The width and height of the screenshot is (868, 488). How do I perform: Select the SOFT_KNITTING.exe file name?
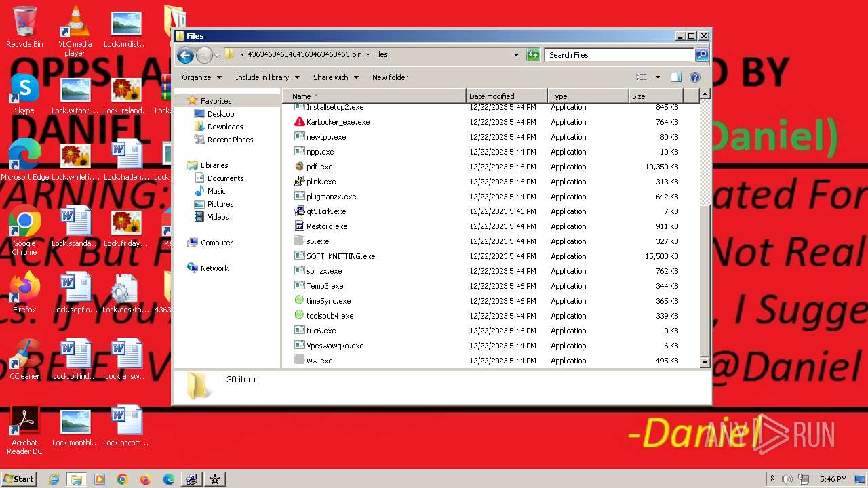coord(340,256)
